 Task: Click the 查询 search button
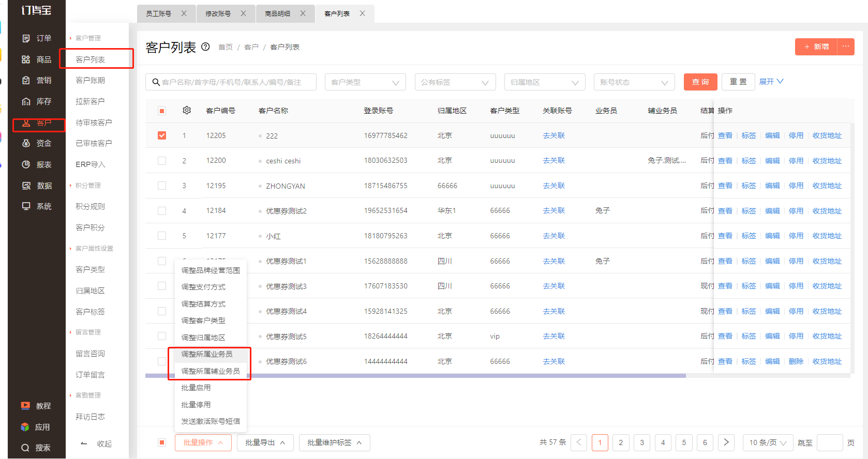click(x=700, y=82)
